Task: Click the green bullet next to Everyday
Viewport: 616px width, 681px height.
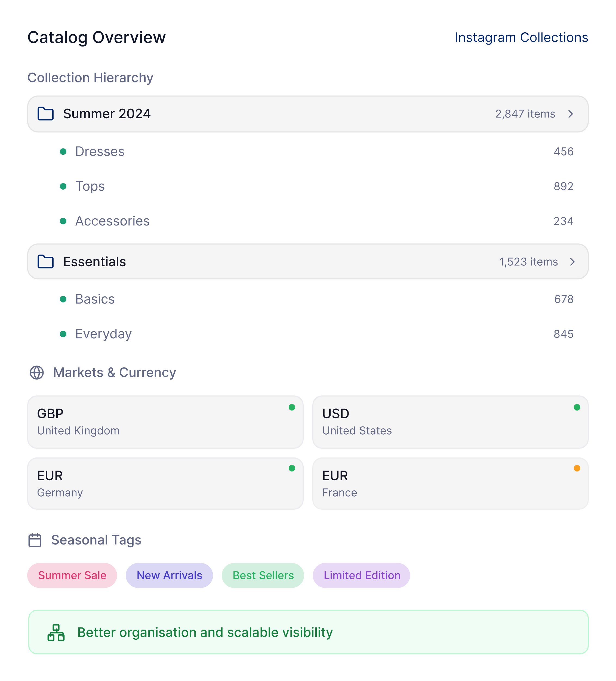Action: [x=63, y=334]
